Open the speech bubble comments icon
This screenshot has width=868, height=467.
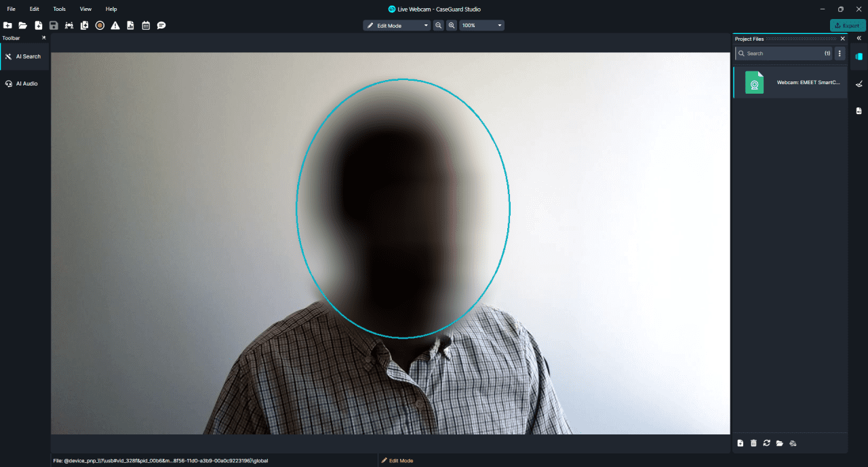[161, 25]
